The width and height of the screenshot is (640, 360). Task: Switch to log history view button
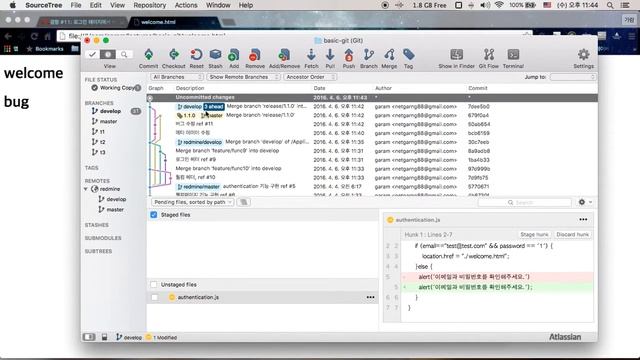(108, 54)
